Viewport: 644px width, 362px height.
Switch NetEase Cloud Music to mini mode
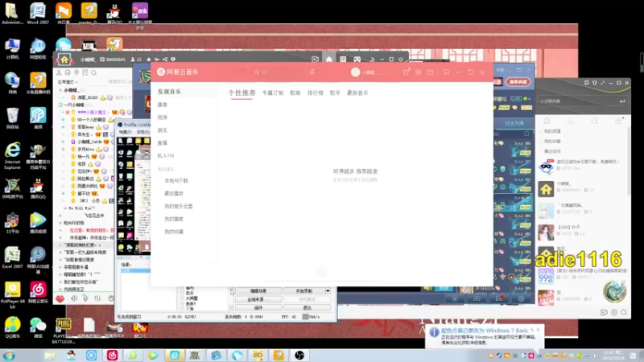coord(447,72)
